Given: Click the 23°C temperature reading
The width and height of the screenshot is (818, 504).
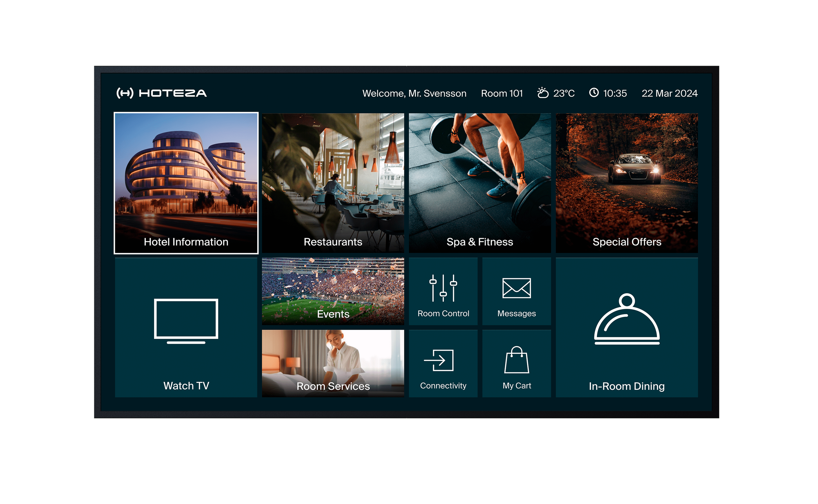Looking at the screenshot, I should (564, 93).
